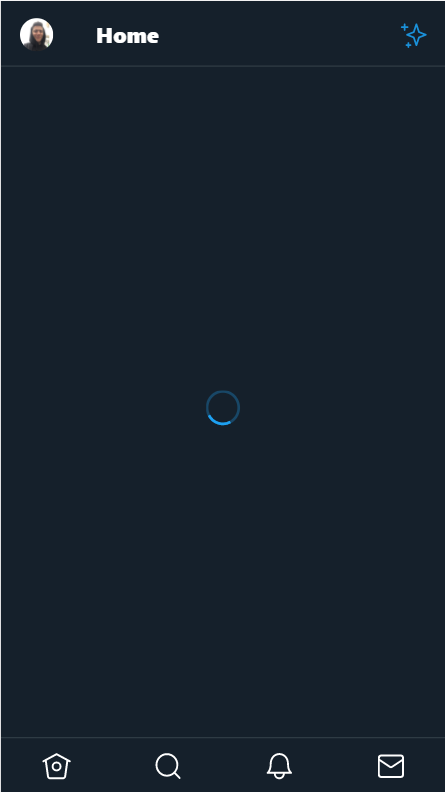This screenshot has width=445, height=792.
Task: Click the circular progress indicator
Action: pyautogui.click(x=223, y=408)
